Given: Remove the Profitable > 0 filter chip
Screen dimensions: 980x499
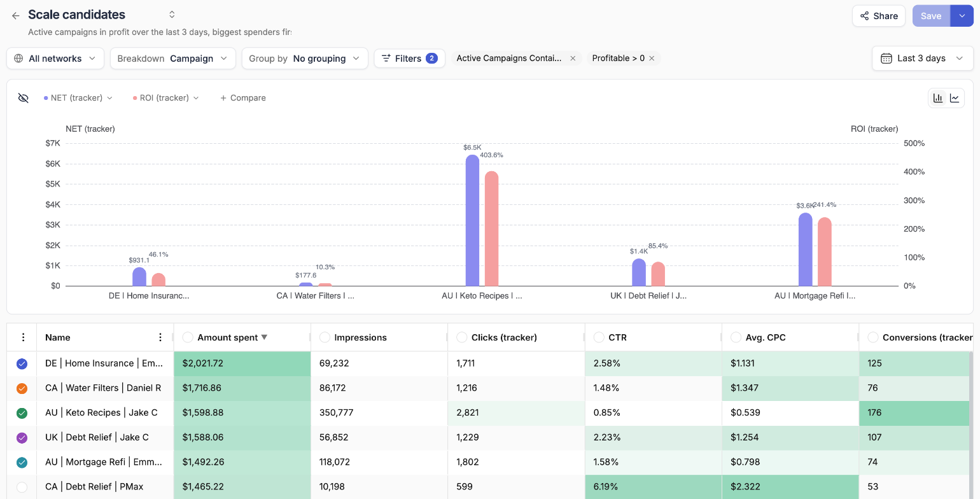Looking at the screenshot, I should [652, 59].
